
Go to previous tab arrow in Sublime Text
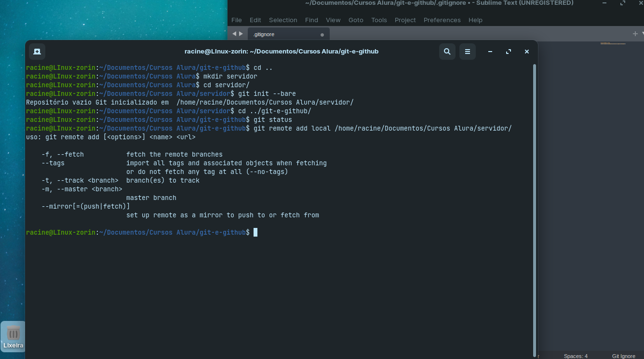click(234, 34)
